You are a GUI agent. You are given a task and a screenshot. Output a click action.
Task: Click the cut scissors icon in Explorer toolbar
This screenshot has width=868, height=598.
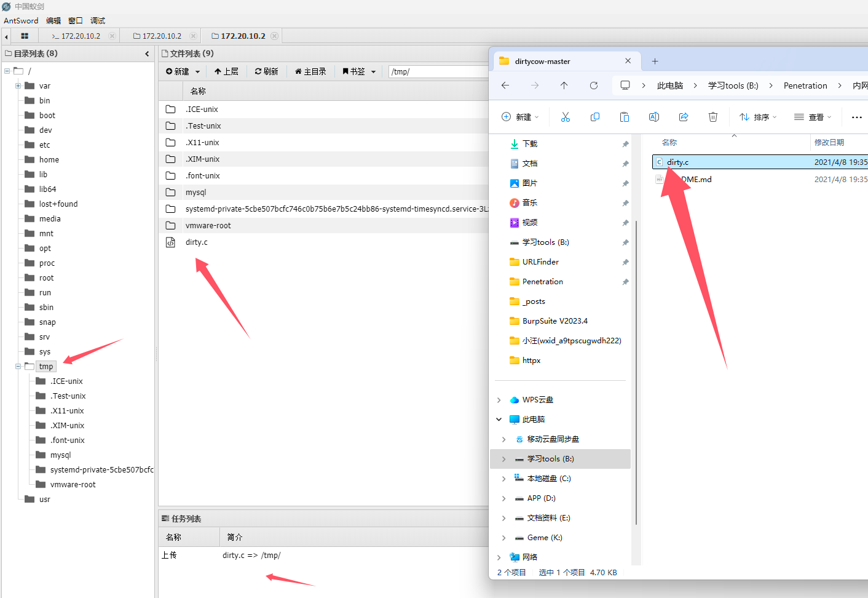[565, 117]
